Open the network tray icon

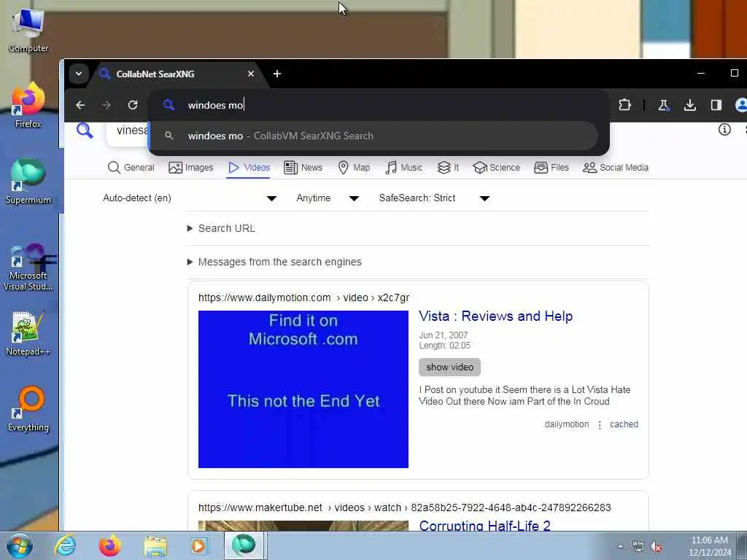pyautogui.click(x=638, y=547)
